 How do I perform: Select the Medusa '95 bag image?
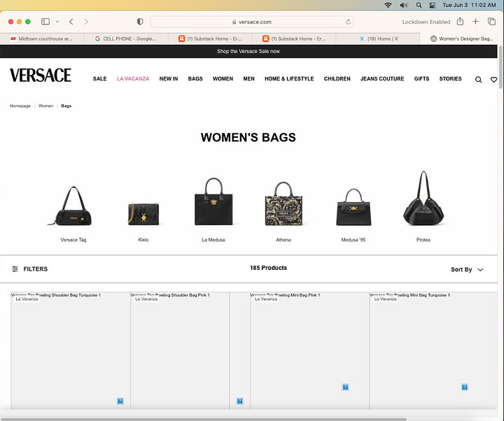353,207
